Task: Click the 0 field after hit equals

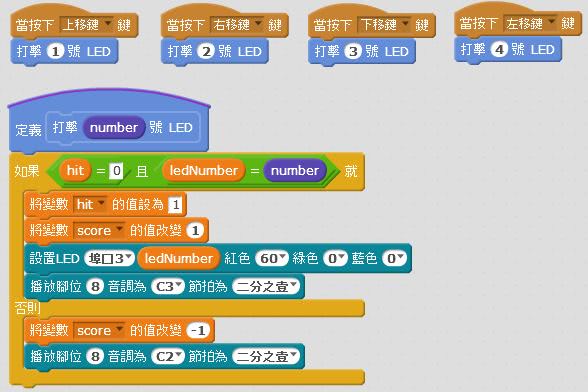Action: coord(116,171)
